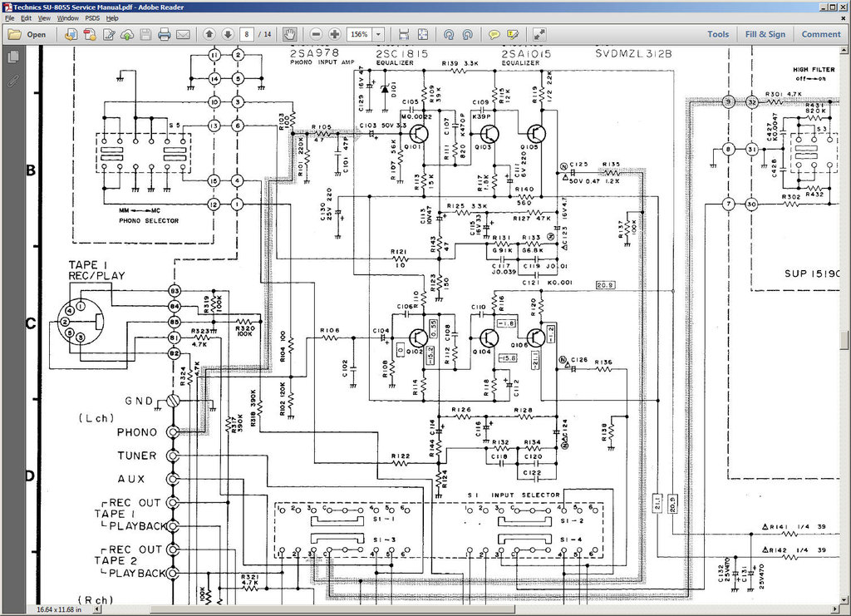The width and height of the screenshot is (851, 616).
Task: Click the 'PHONO SELECTOR' label in schematic
Action: 149,221
